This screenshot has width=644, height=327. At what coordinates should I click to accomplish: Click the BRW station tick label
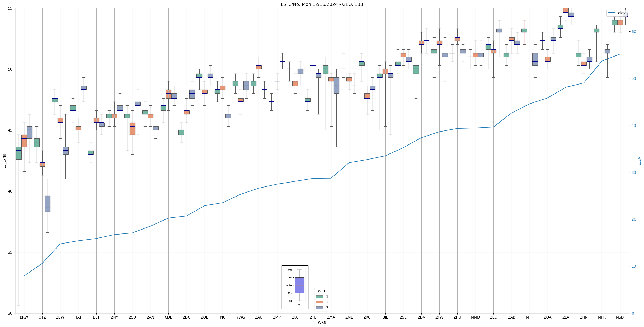[x=24, y=317]
